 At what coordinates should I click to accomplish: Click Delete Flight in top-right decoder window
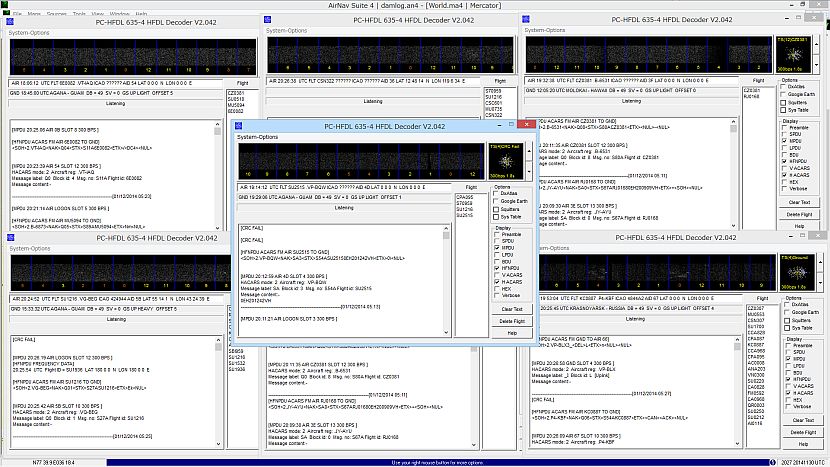point(799,214)
